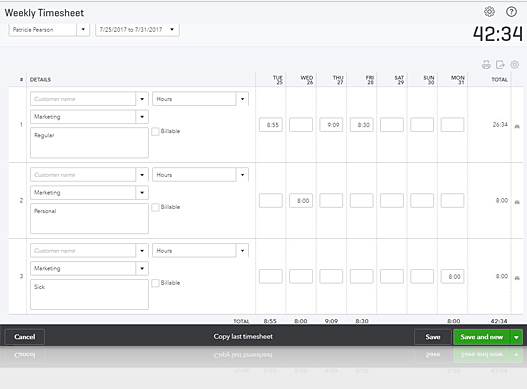Expand the Patricia Pearson employee dropdown
This screenshot has width=527, height=389.
pos(83,30)
